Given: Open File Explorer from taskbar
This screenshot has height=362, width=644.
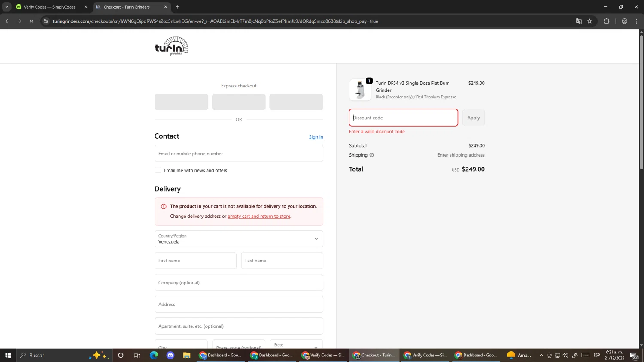Looking at the screenshot, I should click(187, 356).
